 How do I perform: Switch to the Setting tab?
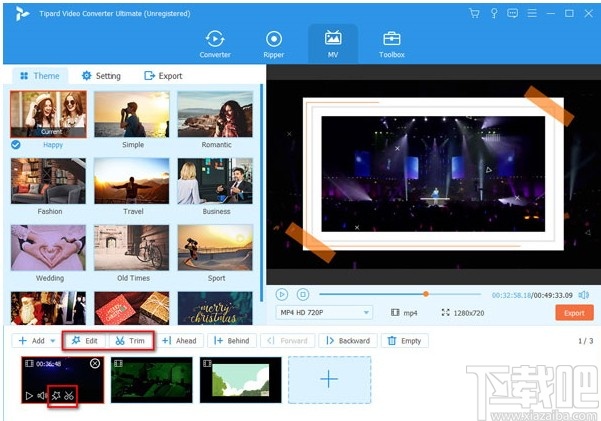pyautogui.click(x=102, y=76)
